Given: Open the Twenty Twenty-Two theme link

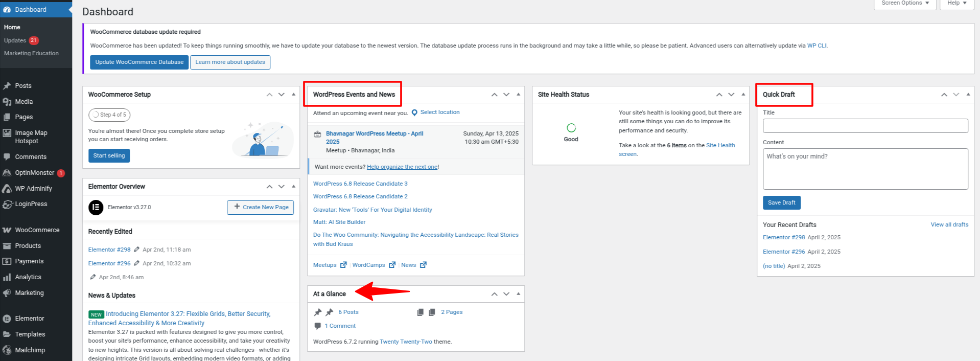Looking at the screenshot, I should 406,342.
